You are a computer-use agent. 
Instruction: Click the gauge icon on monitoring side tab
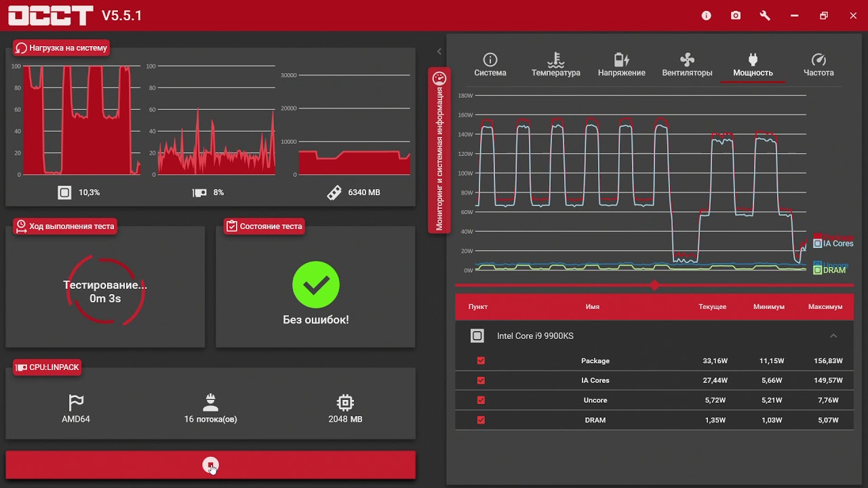point(439,78)
